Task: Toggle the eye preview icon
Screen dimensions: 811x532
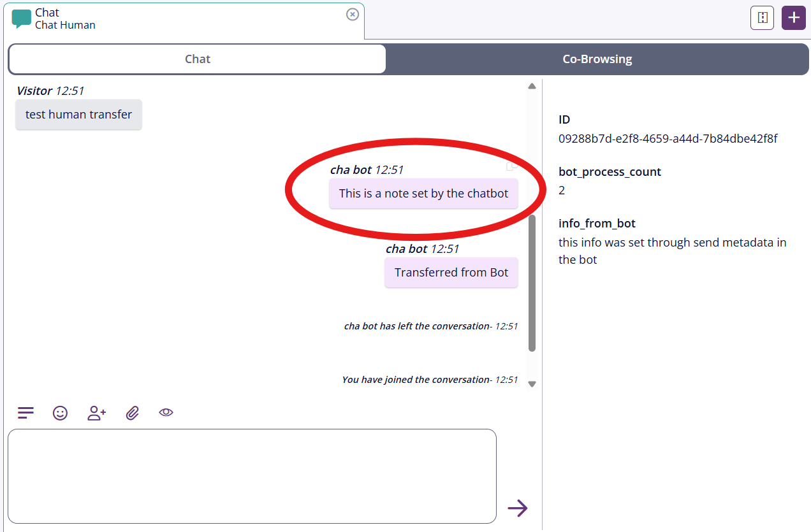Action: coord(166,412)
